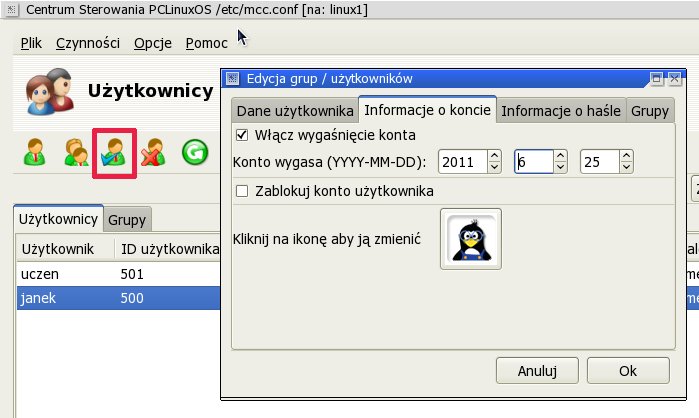Click the Add User toolbar icon
This screenshot has width=699, height=418.
pos(35,152)
